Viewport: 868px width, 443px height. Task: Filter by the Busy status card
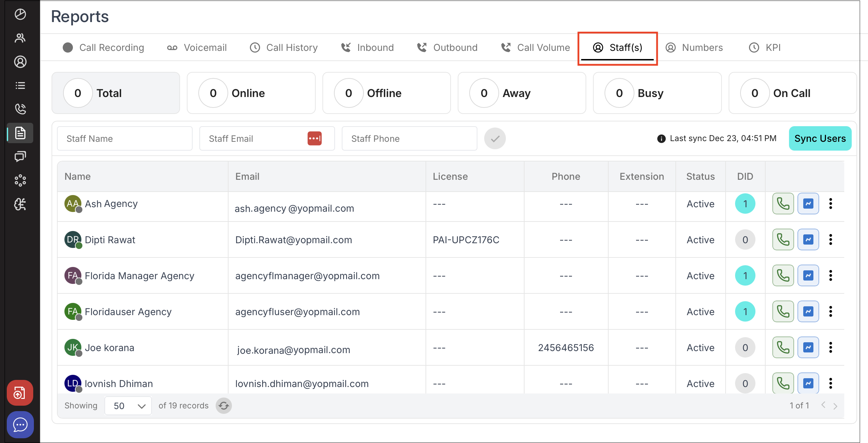pos(657,93)
